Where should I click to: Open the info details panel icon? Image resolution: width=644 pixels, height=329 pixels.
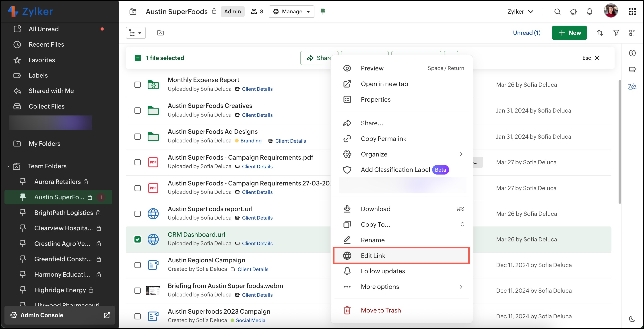coord(632,53)
